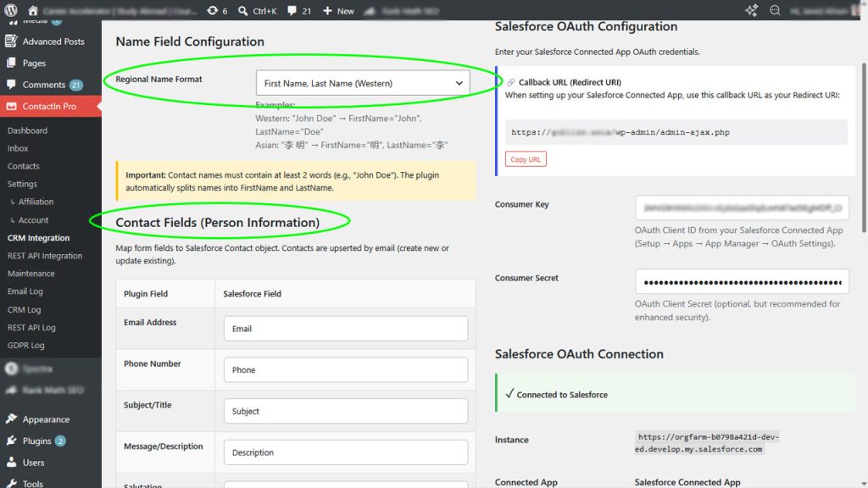Screen dimensions: 868x488
Task: Open the Account settings sub-item
Action: click(x=33, y=219)
